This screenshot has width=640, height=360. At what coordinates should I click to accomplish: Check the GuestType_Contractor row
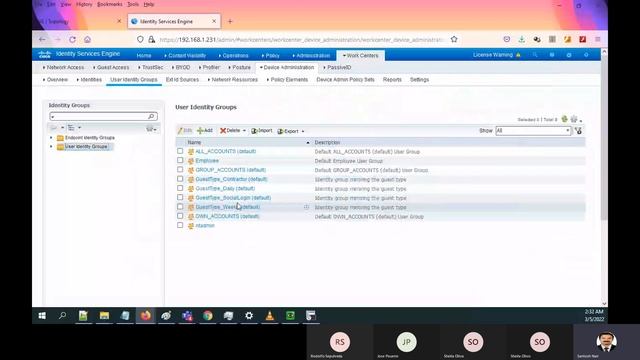point(180,179)
